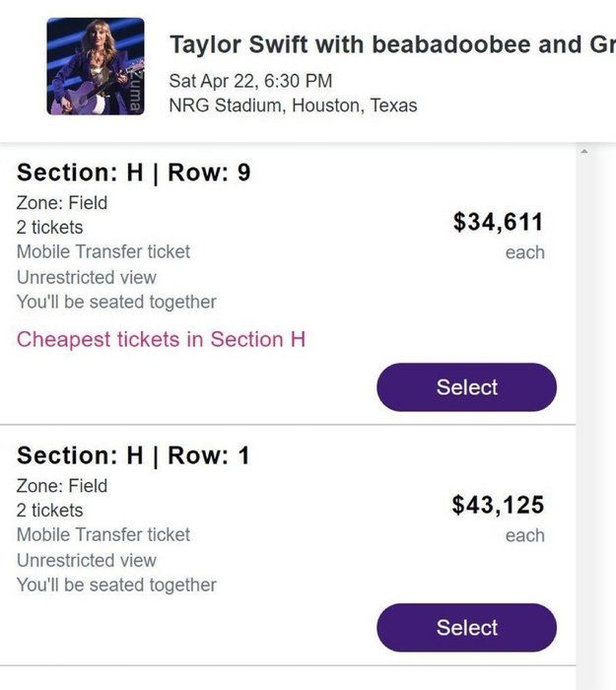
Task: Select tickets for Section H Row 1
Action: point(466,628)
